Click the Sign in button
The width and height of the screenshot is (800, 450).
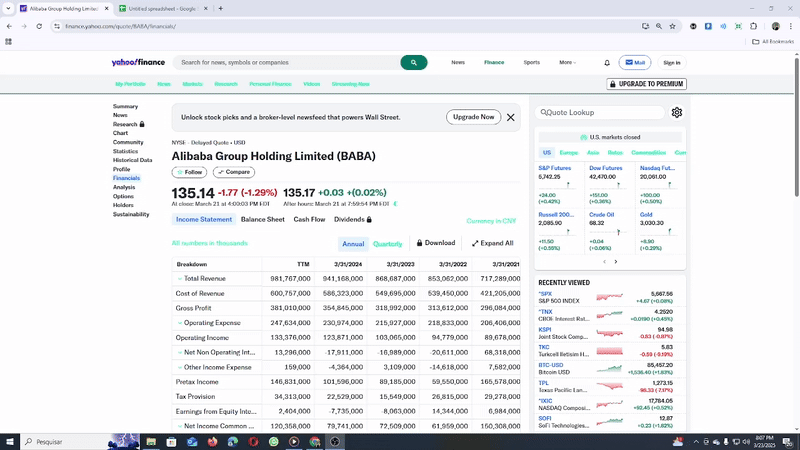click(671, 62)
